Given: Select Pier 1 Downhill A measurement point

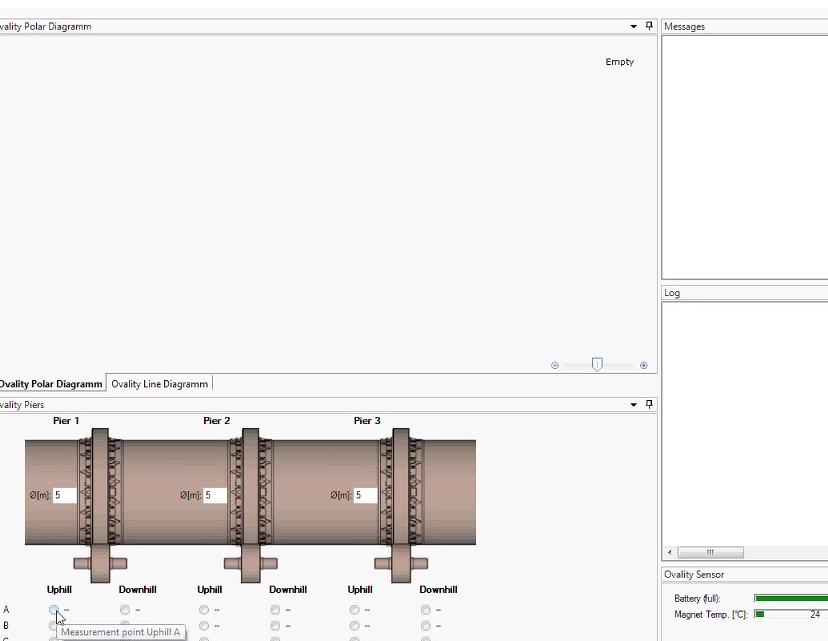Looking at the screenshot, I should coord(125,610).
